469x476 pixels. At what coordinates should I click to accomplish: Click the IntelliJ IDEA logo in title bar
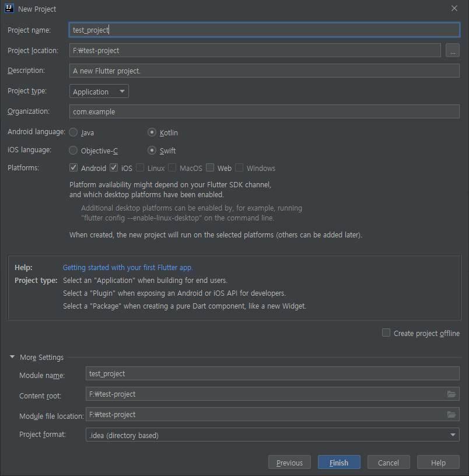tap(9, 9)
